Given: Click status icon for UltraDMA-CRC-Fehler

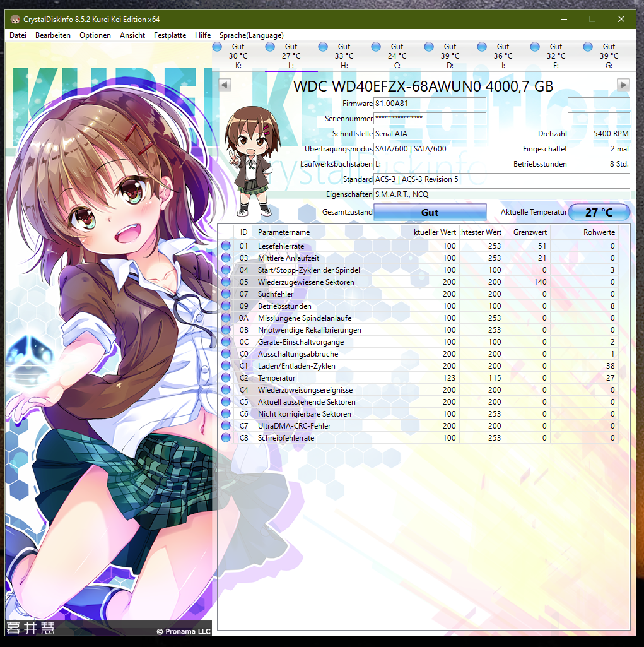Looking at the screenshot, I should [x=226, y=425].
